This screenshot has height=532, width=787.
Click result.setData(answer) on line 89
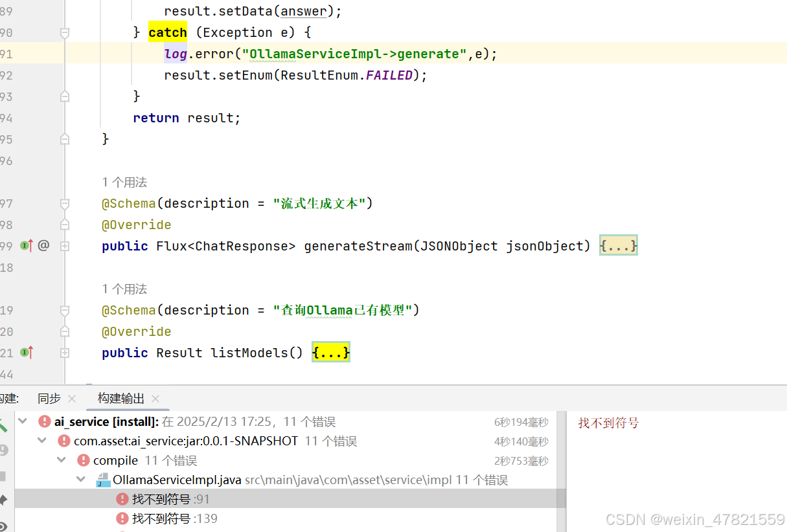click(253, 12)
